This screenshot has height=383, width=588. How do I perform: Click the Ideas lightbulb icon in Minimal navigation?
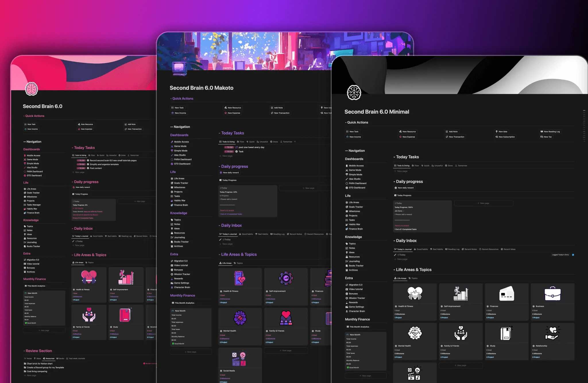coord(347,252)
